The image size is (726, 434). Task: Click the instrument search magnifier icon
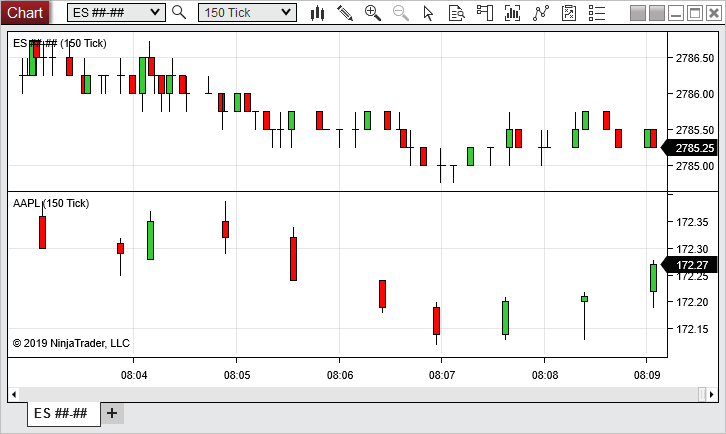179,12
